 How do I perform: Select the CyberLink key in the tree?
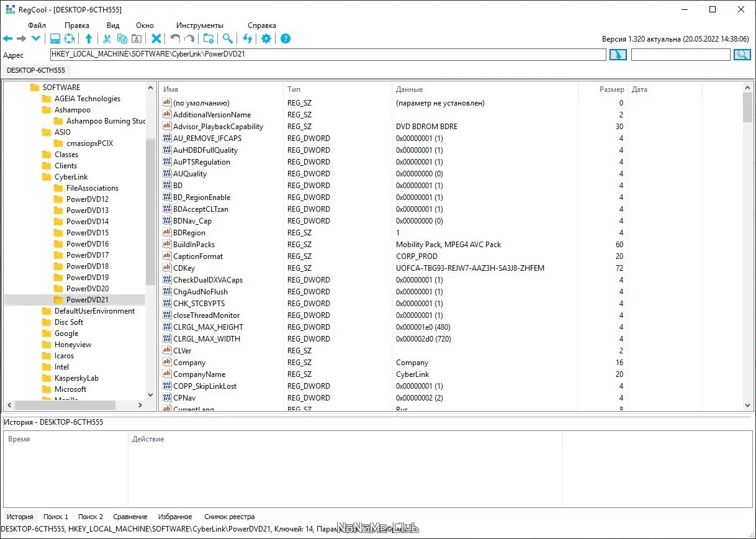71,177
